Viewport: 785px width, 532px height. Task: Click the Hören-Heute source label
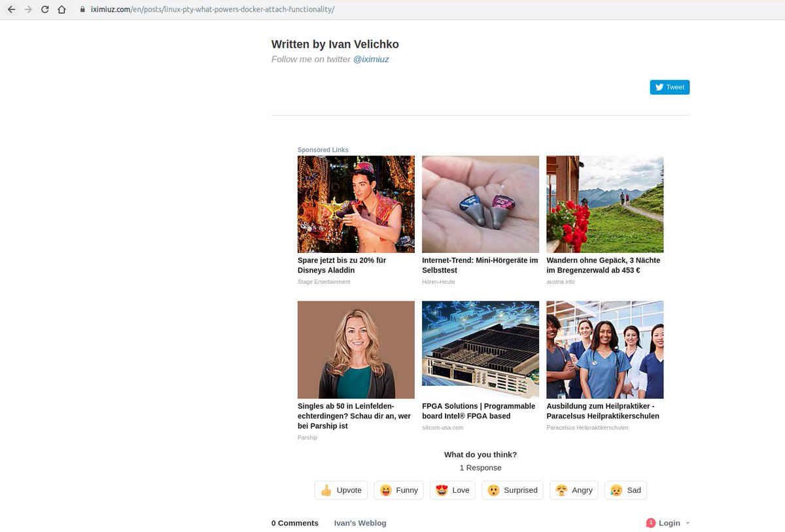pos(438,282)
